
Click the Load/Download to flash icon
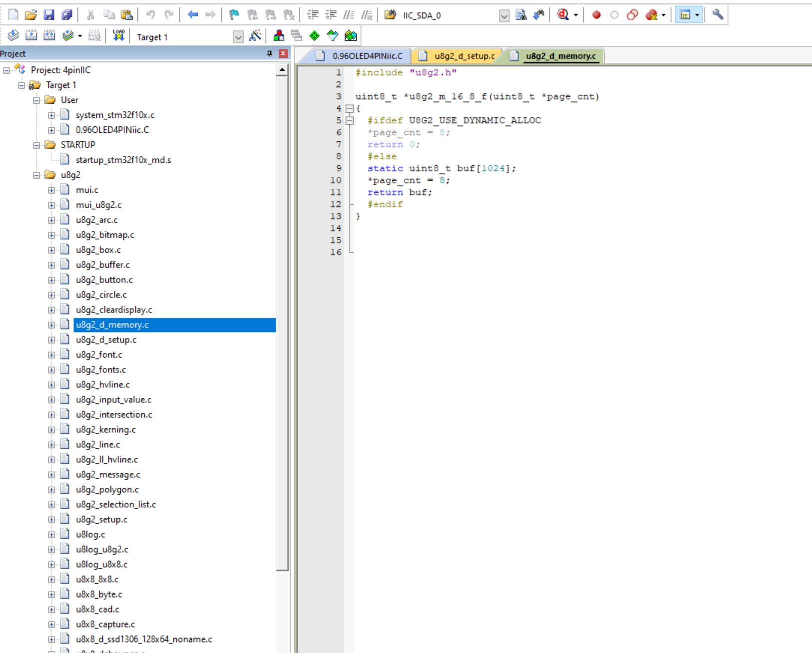pos(118,36)
